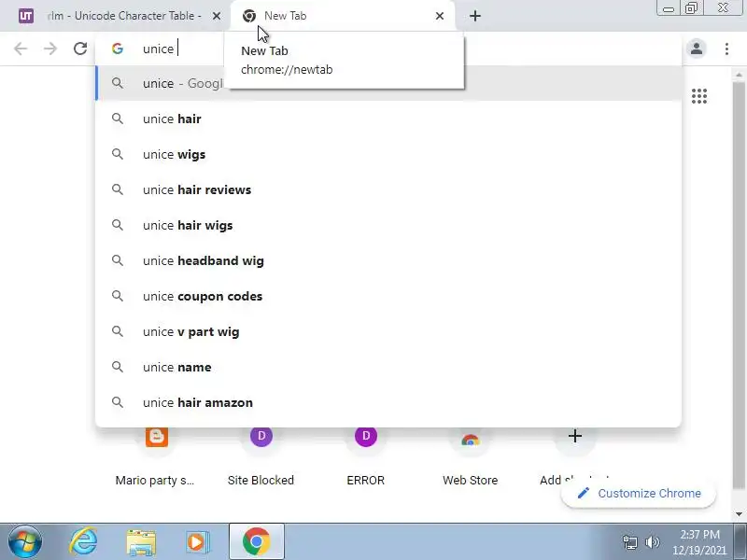The width and height of the screenshot is (747, 560).
Task: Pick the 'unice hair wigs' suggestion
Action: click(x=388, y=225)
